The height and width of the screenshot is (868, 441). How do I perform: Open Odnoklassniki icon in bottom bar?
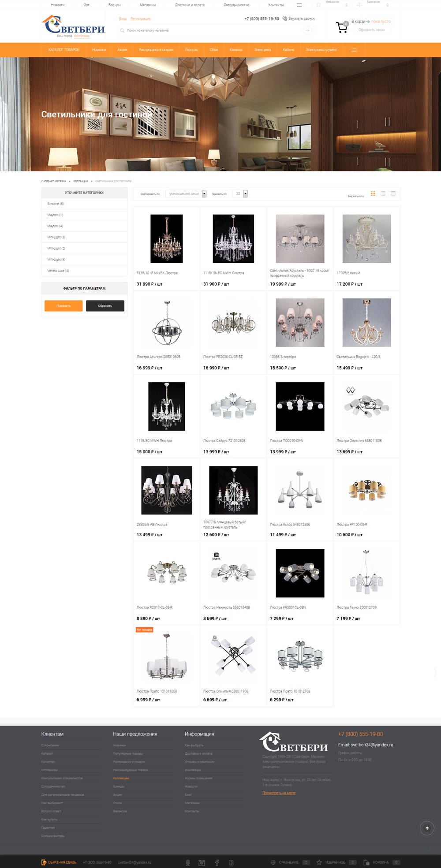[x=188, y=863]
